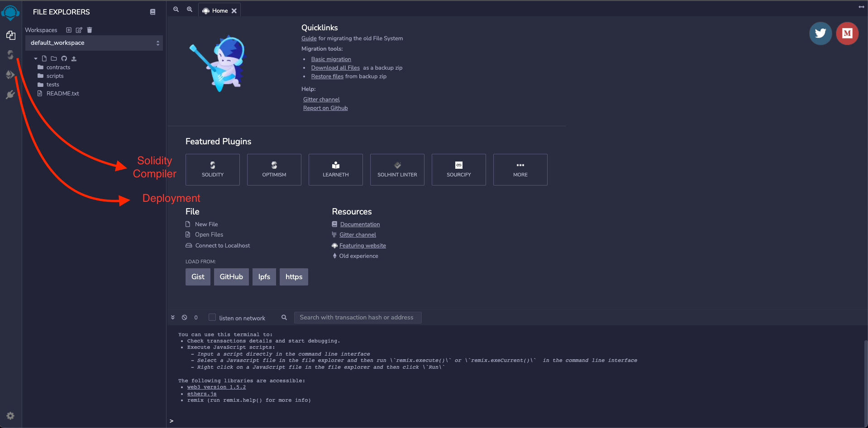868x428 pixels.
Task: Open the Solidity compiler sidebar icon
Action: pos(10,55)
